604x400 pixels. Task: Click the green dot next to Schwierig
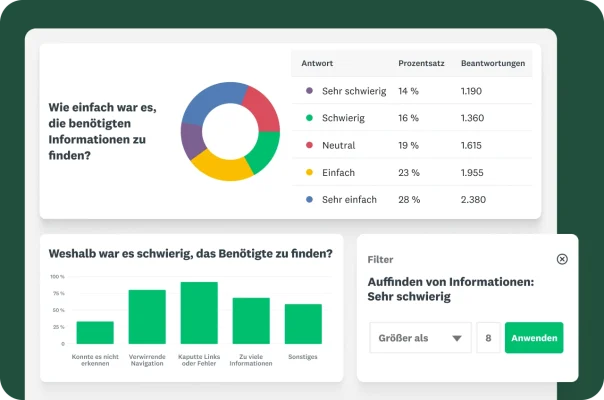tap(309, 118)
